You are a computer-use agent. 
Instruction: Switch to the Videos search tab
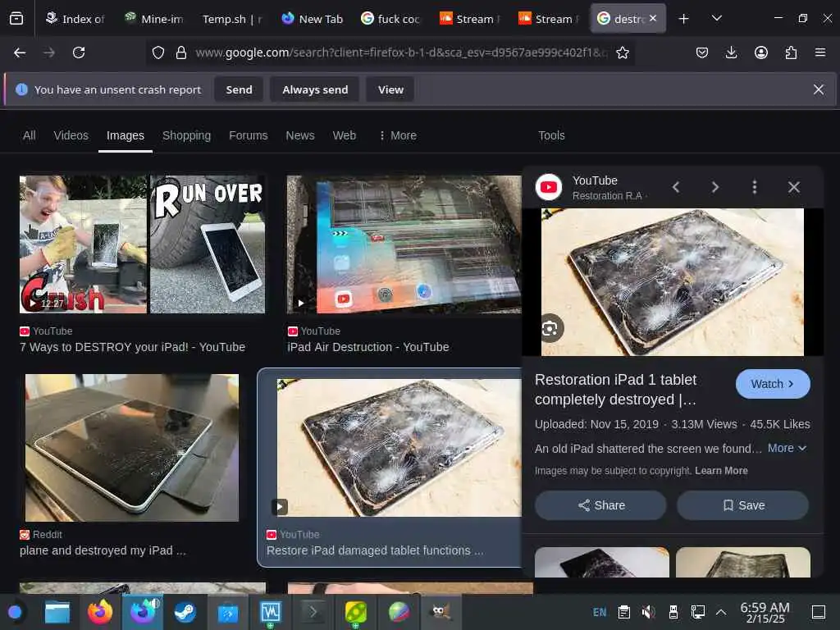pyautogui.click(x=71, y=135)
